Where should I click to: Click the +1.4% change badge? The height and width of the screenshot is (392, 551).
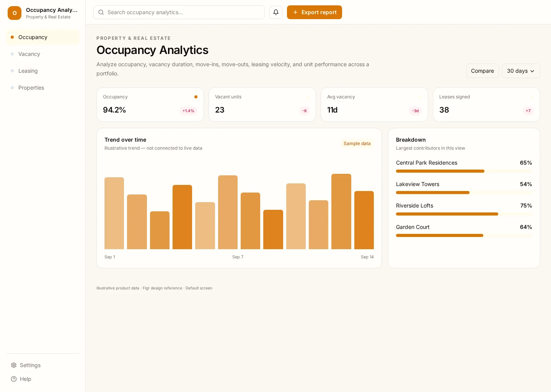(x=188, y=111)
